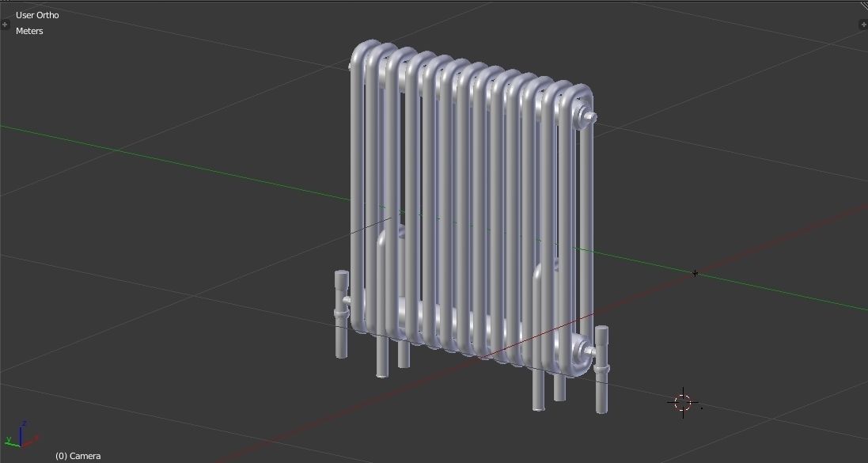Select the right valve pipe
This screenshot has height=463, width=868.
click(601, 370)
